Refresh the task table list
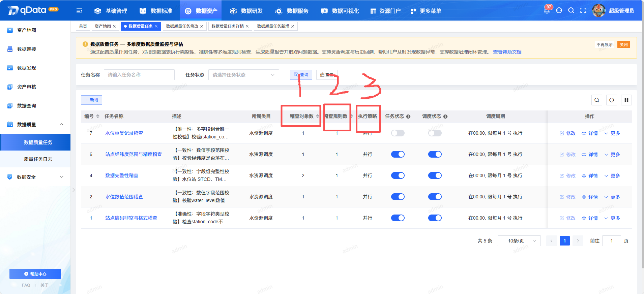This screenshot has width=644, height=294. (612, 100)
